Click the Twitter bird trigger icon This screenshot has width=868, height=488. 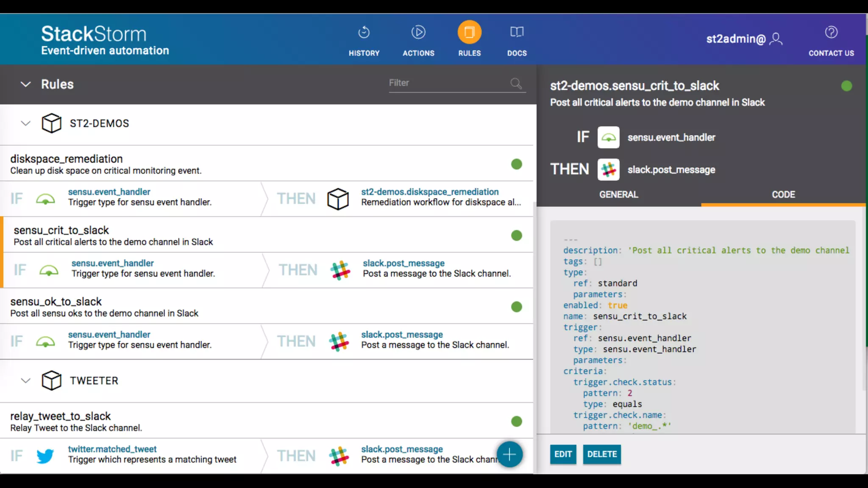pos(45,456)
